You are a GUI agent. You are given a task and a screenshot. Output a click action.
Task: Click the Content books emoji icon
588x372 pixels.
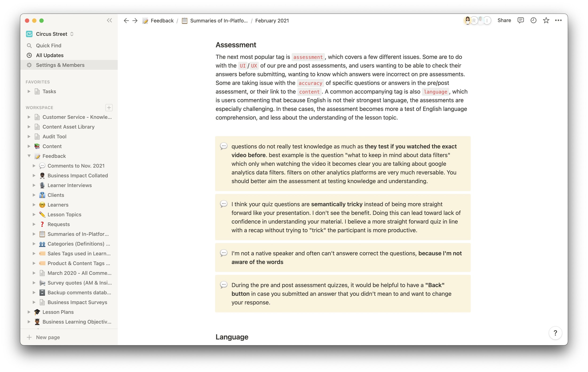(x=37, y=146)
